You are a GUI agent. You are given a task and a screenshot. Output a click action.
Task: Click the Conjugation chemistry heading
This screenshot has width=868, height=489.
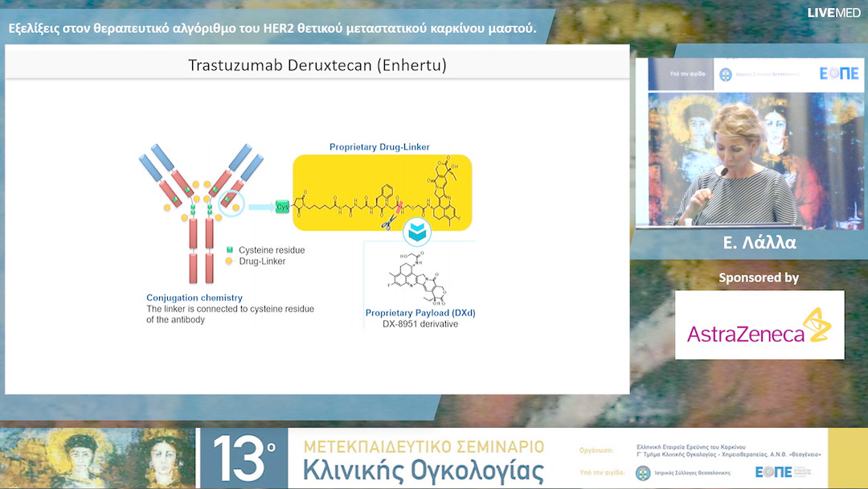click(194, 298)
